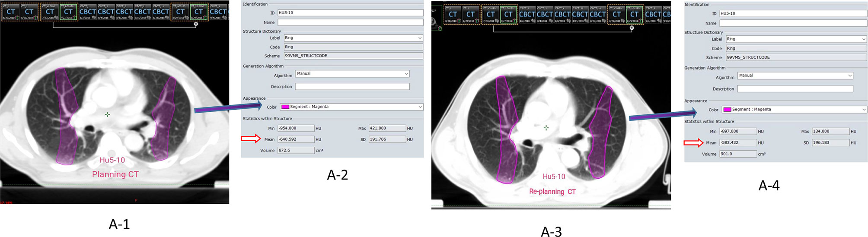Click the Code field showing Ring in A-2
The height and width of the screenshot is (237, 868).
(x=353, y=47)
